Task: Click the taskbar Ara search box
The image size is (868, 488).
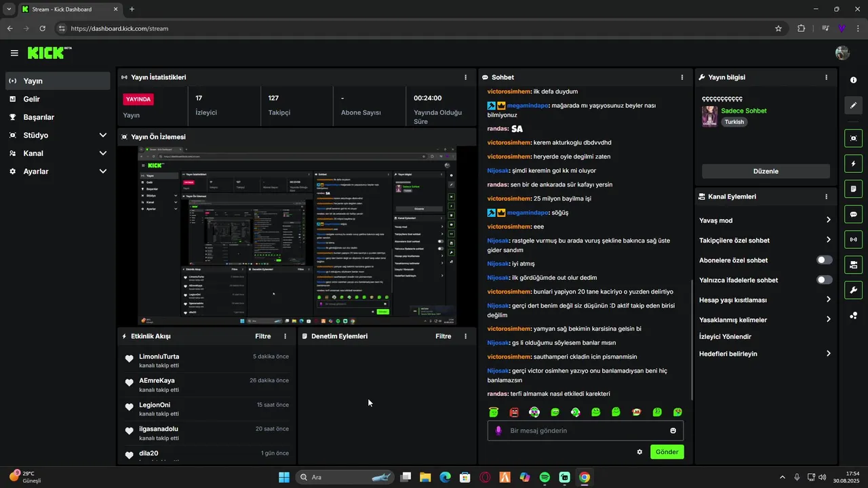Action: point(345,477)
